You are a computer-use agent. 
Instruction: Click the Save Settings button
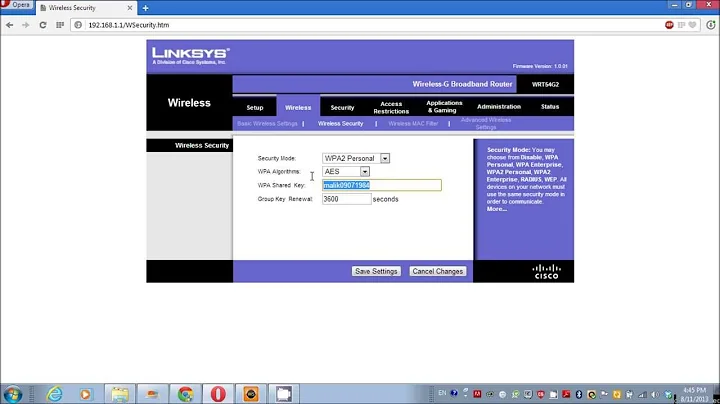376,271
